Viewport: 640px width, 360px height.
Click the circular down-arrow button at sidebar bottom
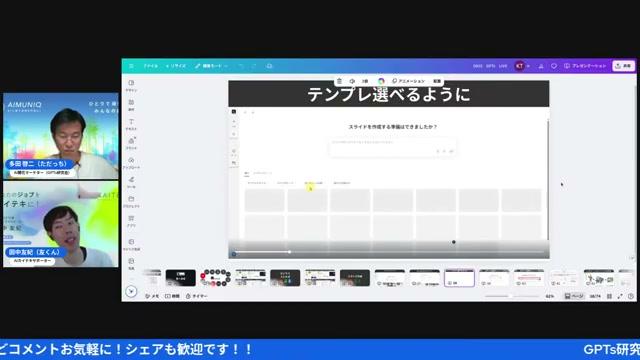pyautogui.click(x=131, y=291)
